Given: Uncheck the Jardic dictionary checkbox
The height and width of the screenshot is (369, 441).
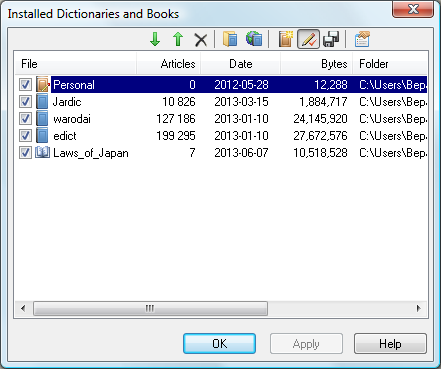Looking at the screenshot, I should point(25,102).
